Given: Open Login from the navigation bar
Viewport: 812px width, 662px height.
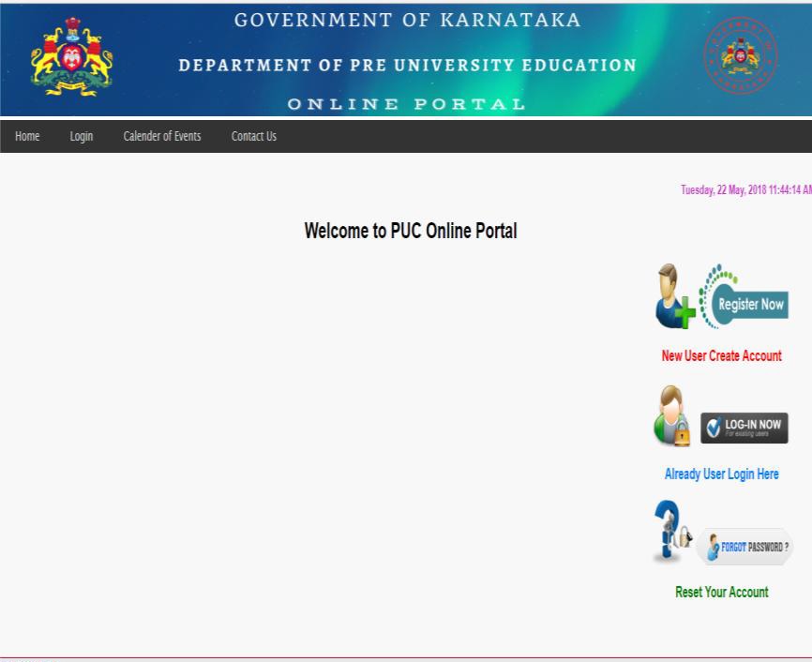Looking at the screenshot, I should tap(82, 137).
